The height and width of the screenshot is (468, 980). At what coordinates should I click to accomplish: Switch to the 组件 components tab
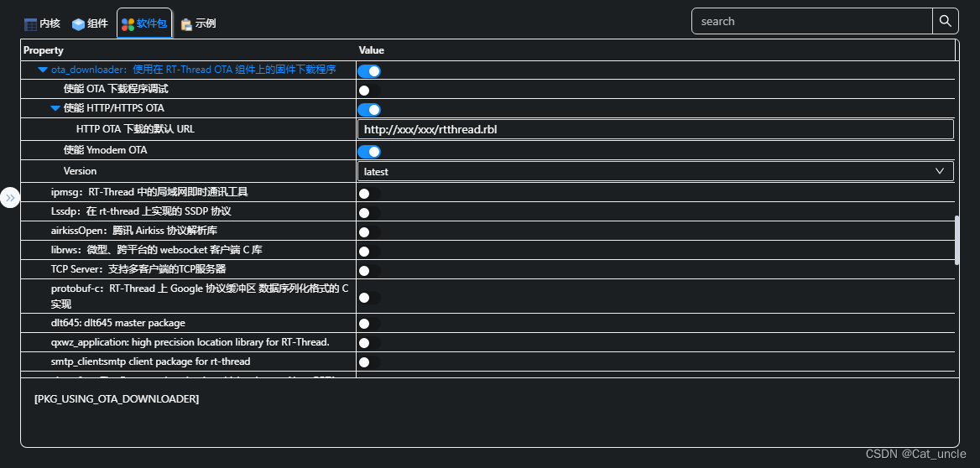tap(90, 23)
